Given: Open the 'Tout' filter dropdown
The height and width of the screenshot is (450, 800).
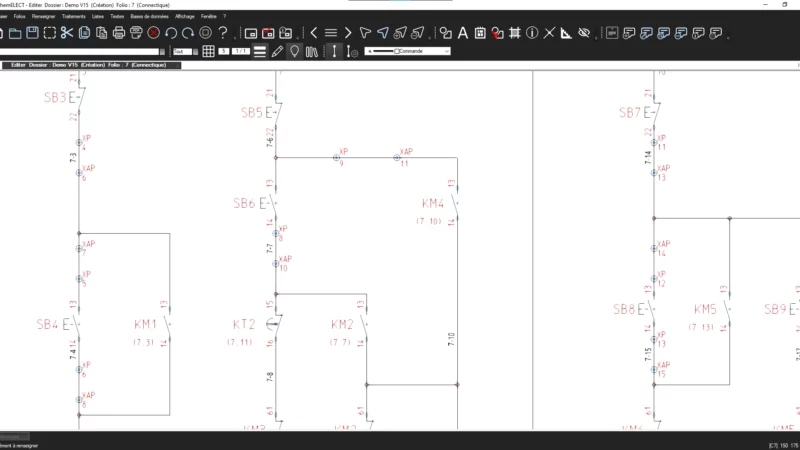Looking at the screenshot, I should [193, 51].
